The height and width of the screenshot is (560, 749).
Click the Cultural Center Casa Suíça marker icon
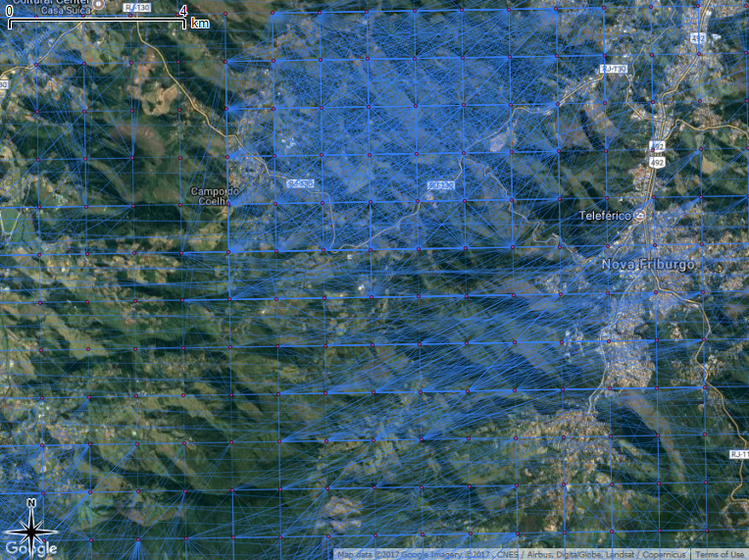coord(98,4)
